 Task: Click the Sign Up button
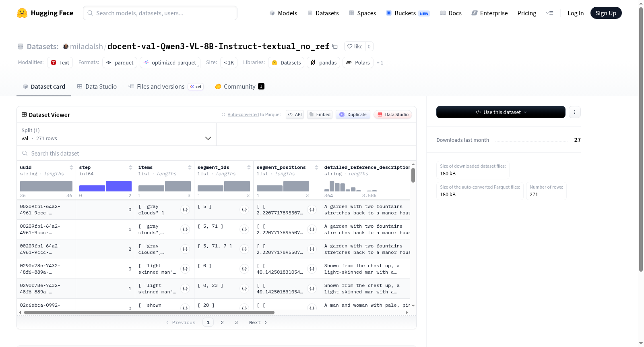[606, 13]
